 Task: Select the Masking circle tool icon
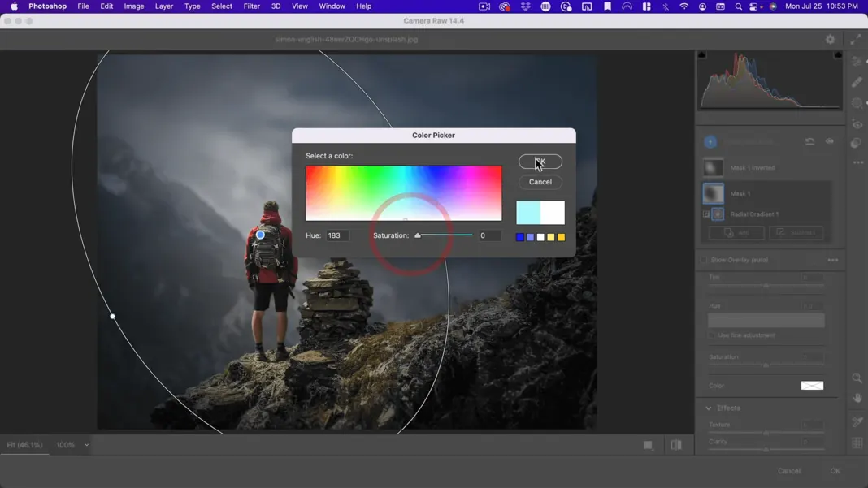[x=857, y=103]
